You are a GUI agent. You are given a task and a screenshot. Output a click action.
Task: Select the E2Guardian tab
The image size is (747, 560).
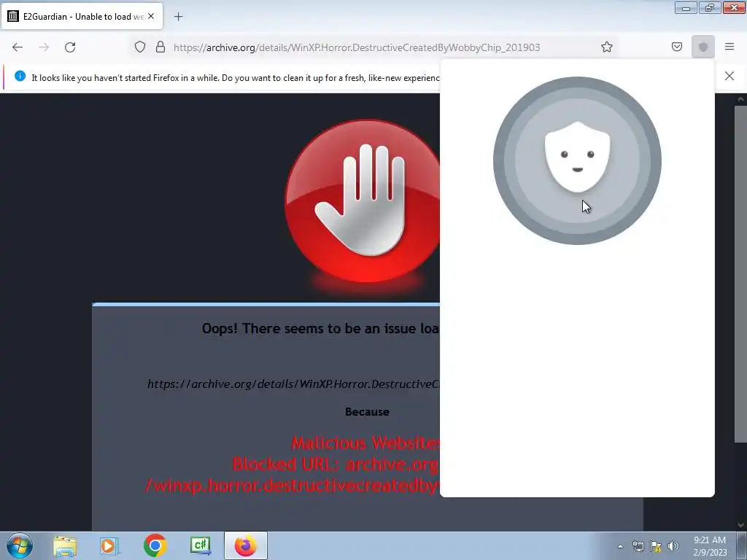(82, 17)
